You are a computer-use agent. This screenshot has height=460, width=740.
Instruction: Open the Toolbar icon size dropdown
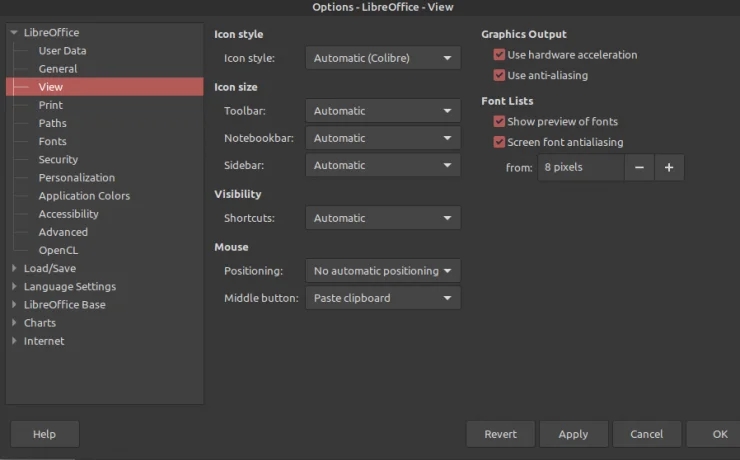click(x=383, y=111)
